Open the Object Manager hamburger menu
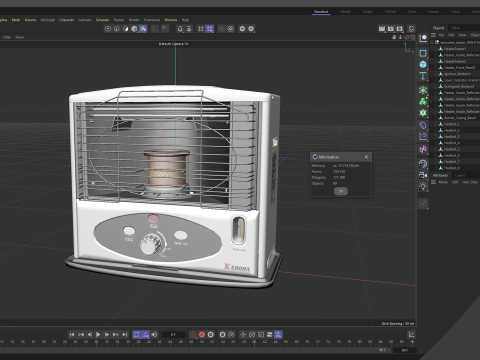The image size is (480, 360). coord(433,35)
